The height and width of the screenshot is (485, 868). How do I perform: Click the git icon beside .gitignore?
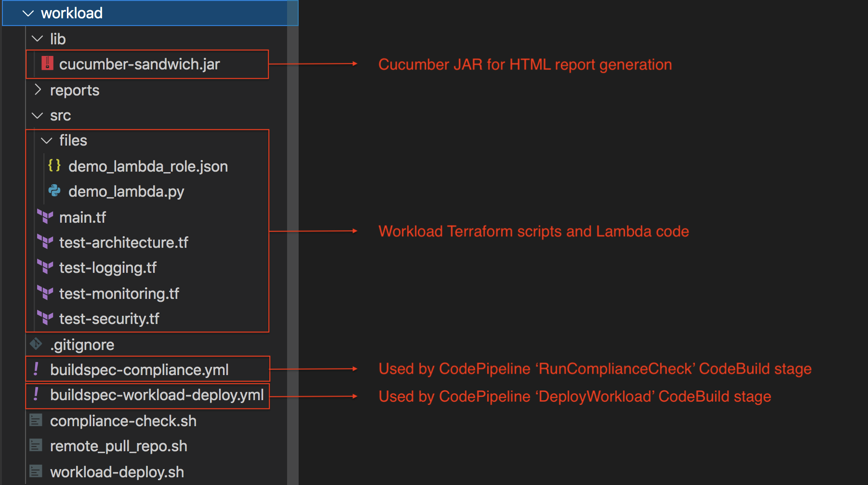click(36, 344)
